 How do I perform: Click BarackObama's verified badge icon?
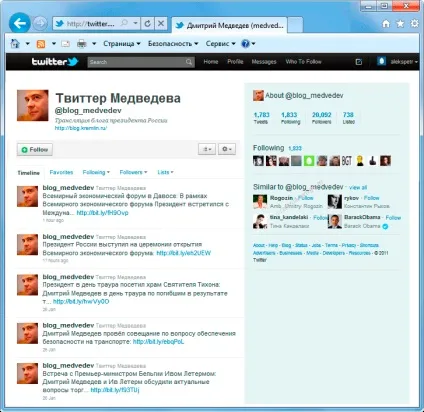coord(385,226)
